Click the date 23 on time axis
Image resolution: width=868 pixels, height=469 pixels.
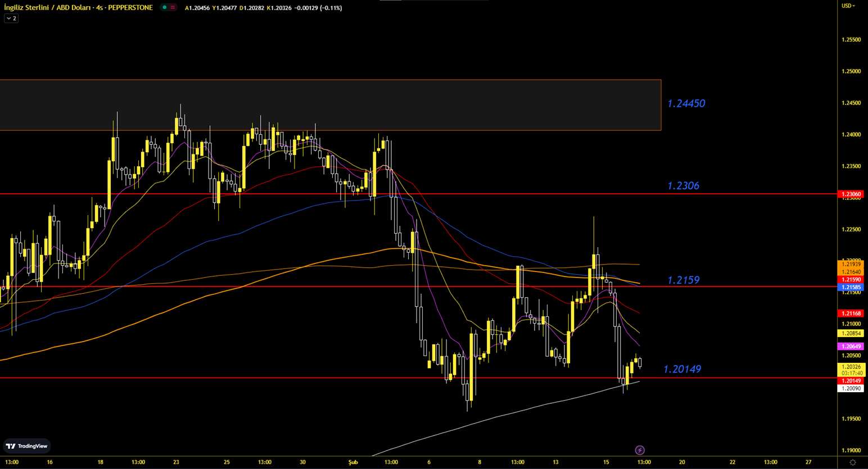click(x=176, y=462)
